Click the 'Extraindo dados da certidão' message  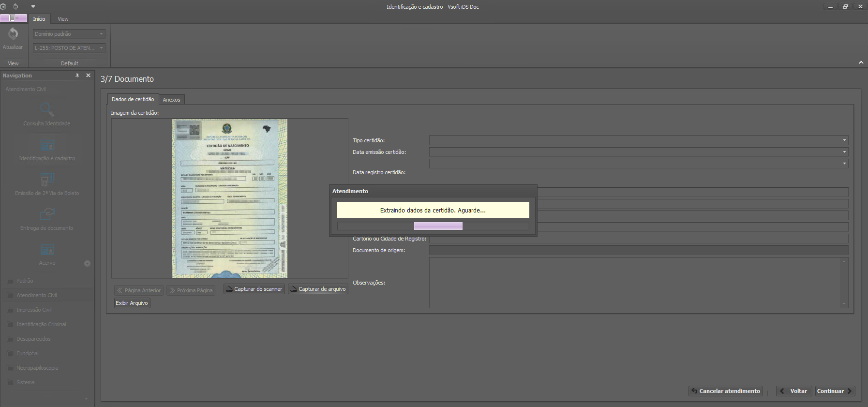[x=433, y=210]
